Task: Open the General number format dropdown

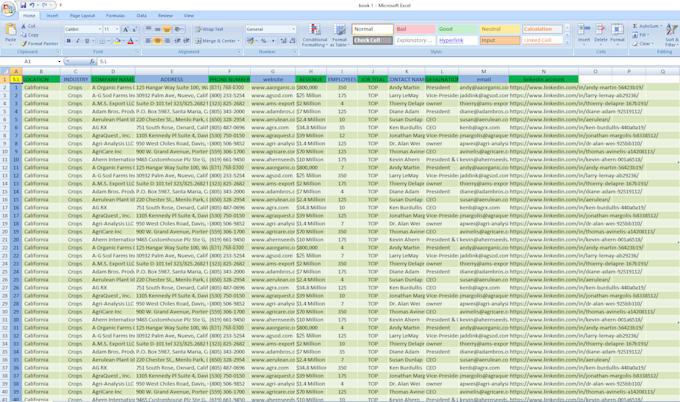Action: point(294,29)
